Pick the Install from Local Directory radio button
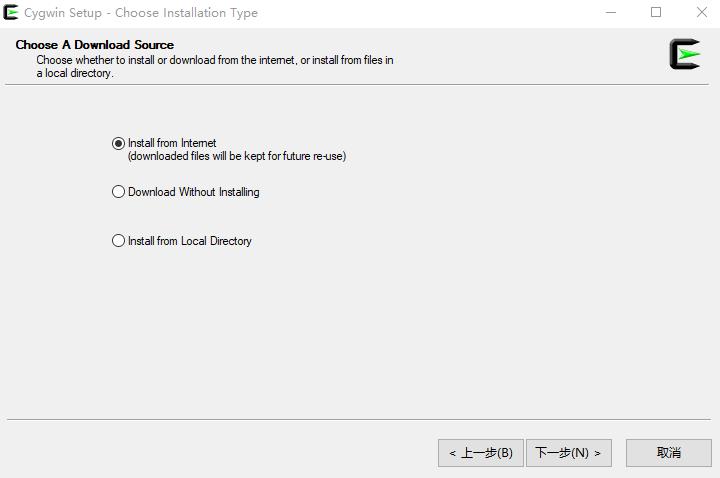 tap(118, 241)
